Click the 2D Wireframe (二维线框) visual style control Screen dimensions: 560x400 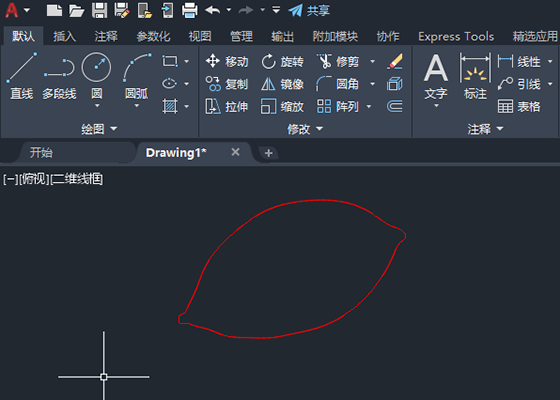coord(77,179)
